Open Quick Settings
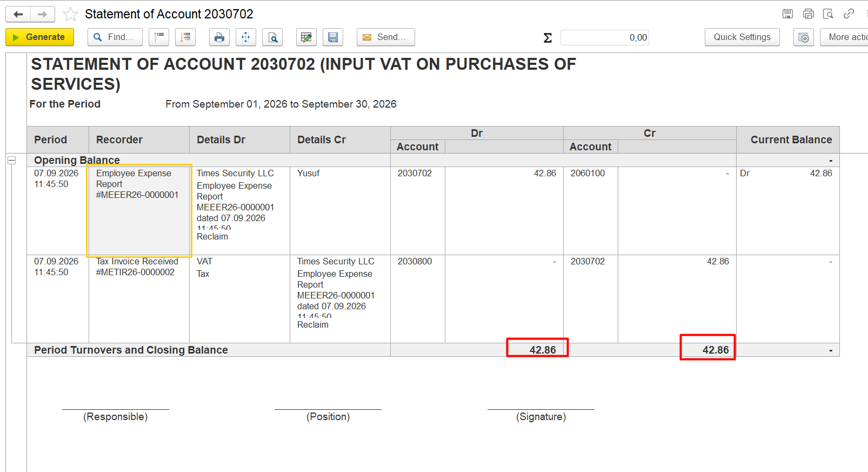 [742, 37]
